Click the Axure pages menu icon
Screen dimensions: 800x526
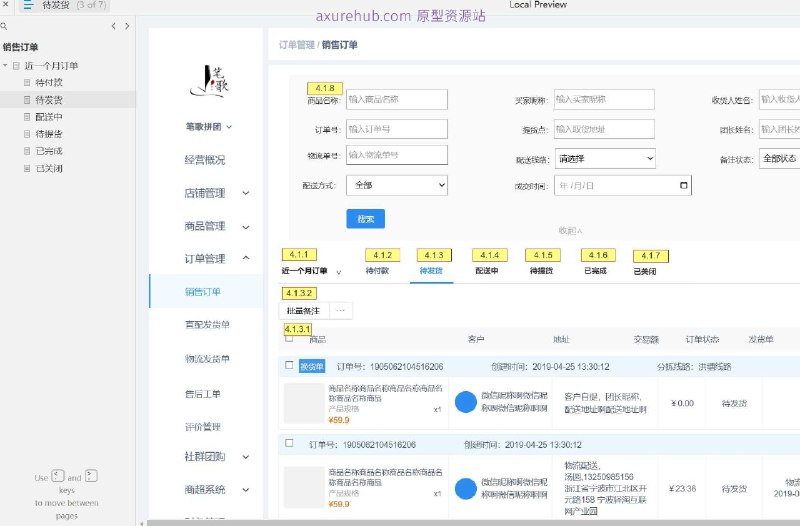point(28,5)
